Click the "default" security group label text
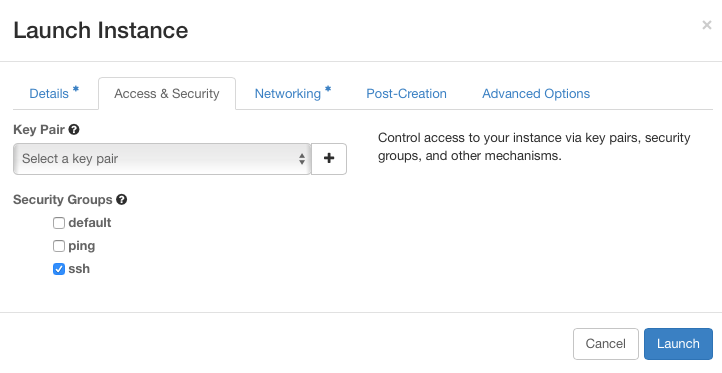 coord(90,223)
